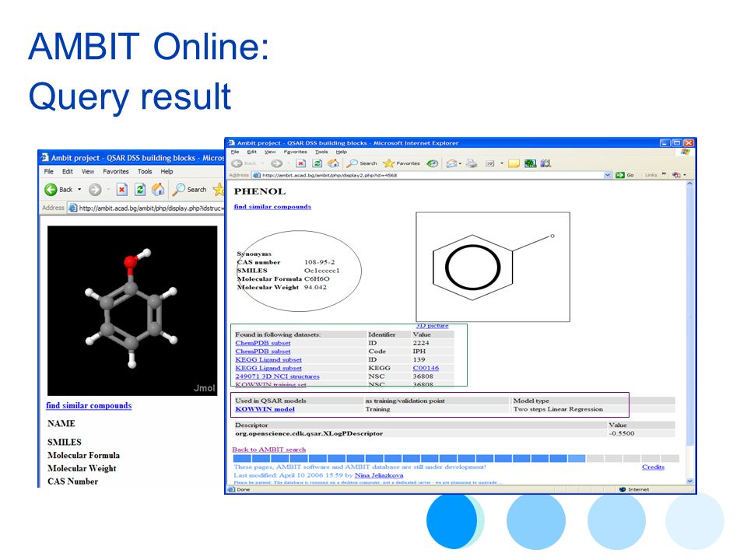The width and height of the screenshot is (747, 560).
Task: Stop page loading in left browser window
Action: [x=122, y=190]
